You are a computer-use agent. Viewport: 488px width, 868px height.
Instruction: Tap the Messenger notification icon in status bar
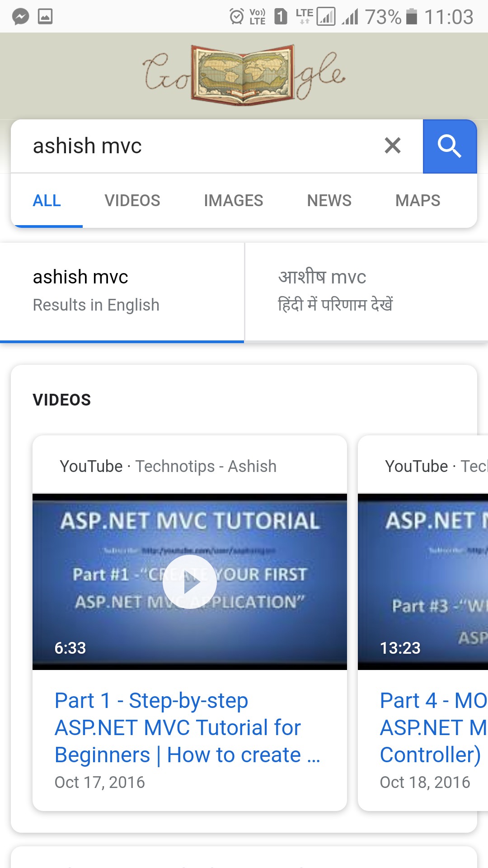click(x=21, y=17)
